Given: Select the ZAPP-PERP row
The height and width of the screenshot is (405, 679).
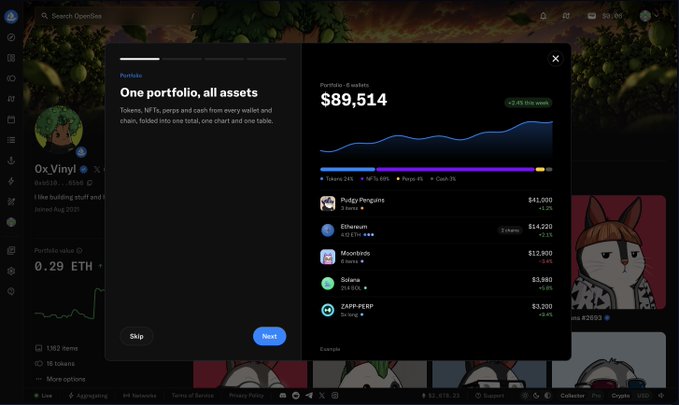Looking at the screenshot, I should 436,310.
